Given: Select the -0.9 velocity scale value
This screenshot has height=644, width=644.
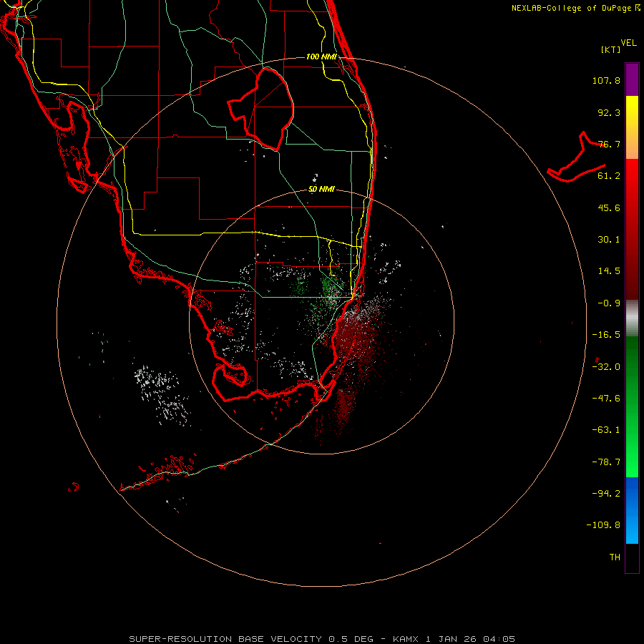Looking at the screenshot, I should [x=609, y=303].
